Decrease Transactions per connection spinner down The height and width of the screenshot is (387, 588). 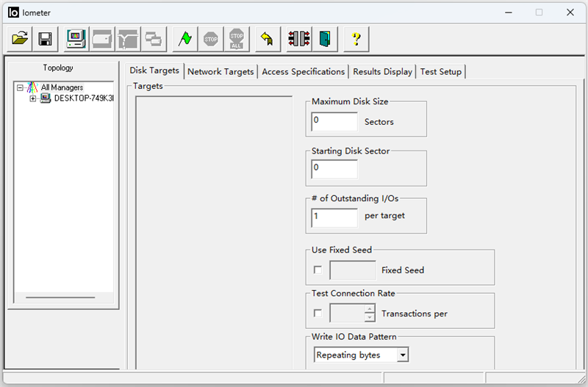pos(370,317)
